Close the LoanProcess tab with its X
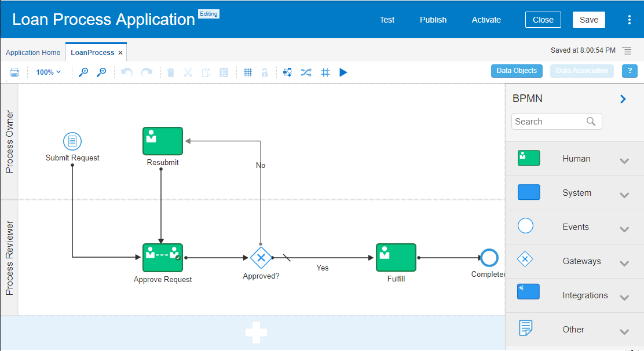Viewport: 644px width, 351px height. click(120, 53)
